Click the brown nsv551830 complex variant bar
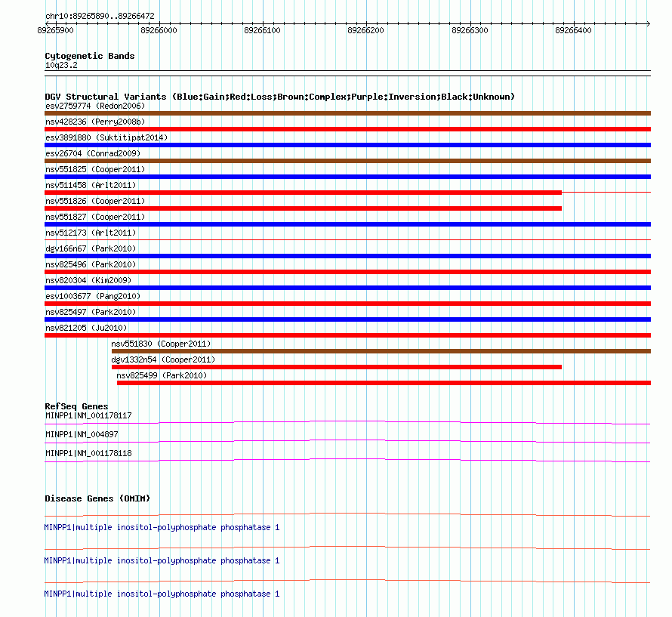This screenshot has height=617, width=672. coord(381,351)
